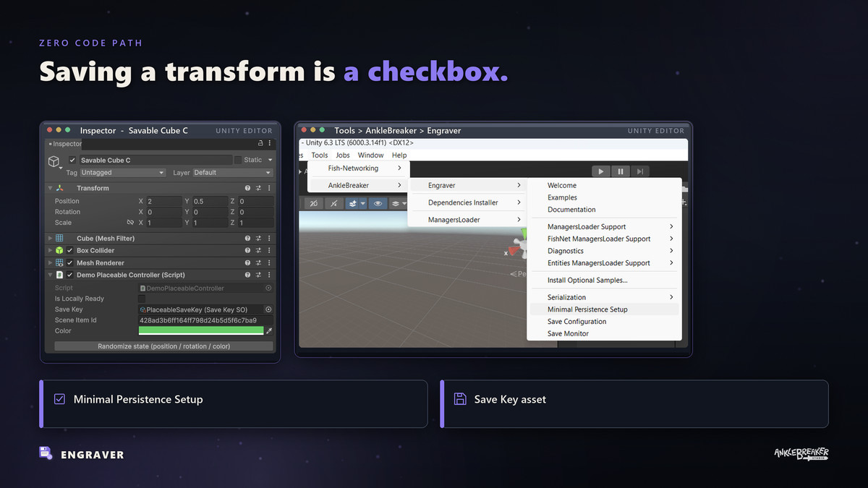This screenshot has height=488, width=868.
Task: Click the Inspector lock icon
Action: tap(260, 144)
